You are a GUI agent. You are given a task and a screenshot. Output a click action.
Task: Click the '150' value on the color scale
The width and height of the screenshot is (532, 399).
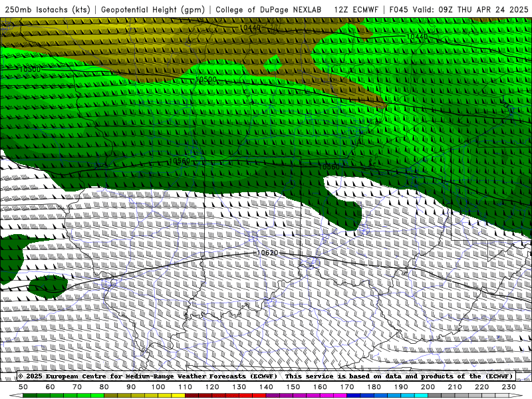click(x=293, y=387)
